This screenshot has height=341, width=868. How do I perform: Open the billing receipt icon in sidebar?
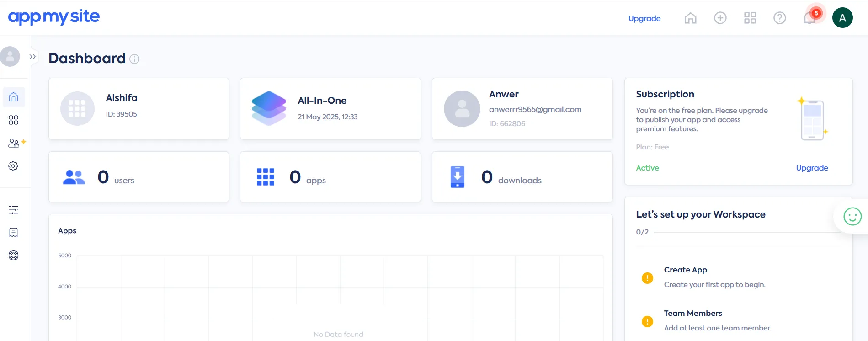pos(14,233)
